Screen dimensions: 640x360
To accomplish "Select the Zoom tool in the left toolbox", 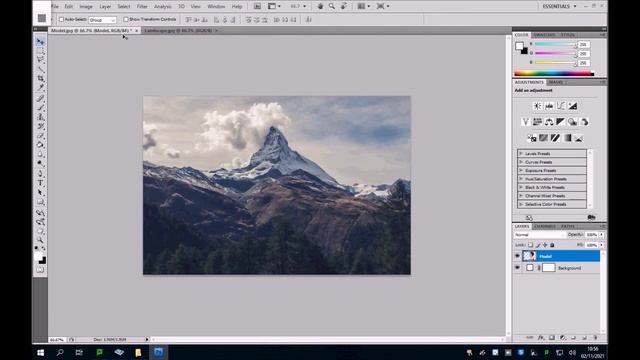I will click(40, 240).
